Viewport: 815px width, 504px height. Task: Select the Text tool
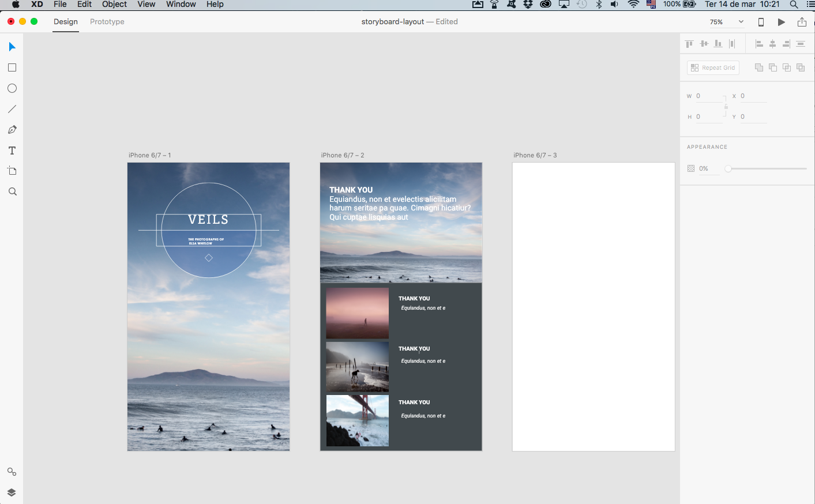[x=12, y=151]
